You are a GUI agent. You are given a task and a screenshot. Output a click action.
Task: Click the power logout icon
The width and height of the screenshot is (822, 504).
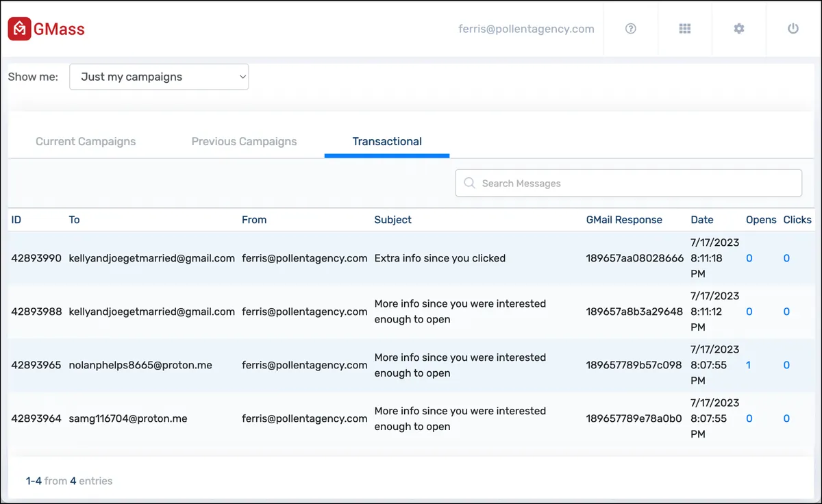tap(793, 29)
